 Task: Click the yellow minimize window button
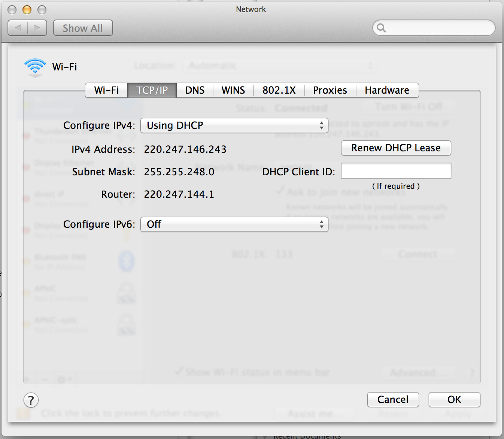click(x=27, y=10)
